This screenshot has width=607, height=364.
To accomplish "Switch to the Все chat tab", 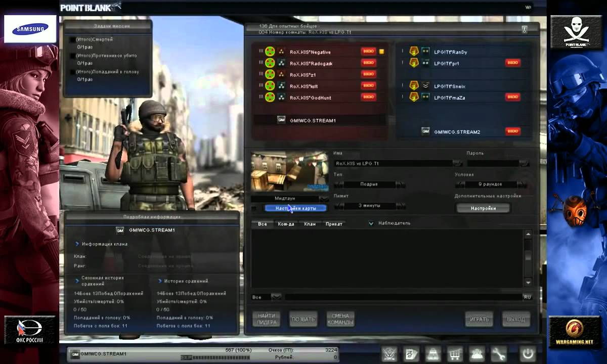I will pos(263,223).
